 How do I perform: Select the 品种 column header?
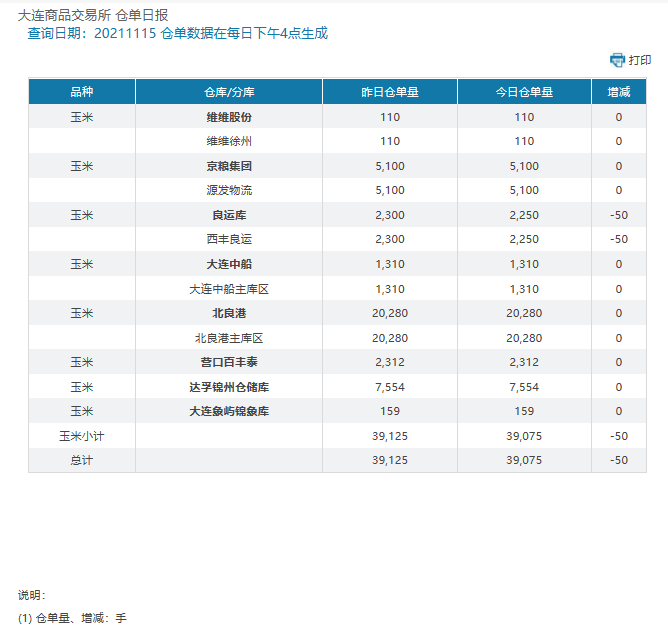coord(82,92)
